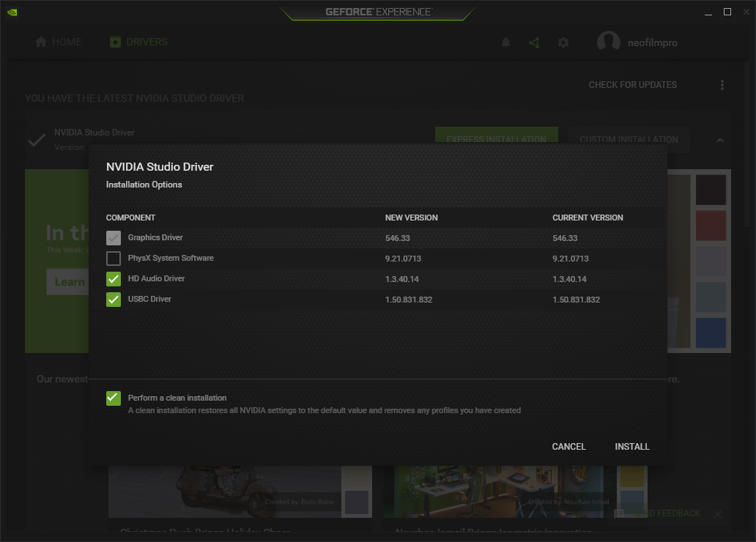Open the three-dot more options menu
This screenshot has width=756, height=542.
coord(722,85)
